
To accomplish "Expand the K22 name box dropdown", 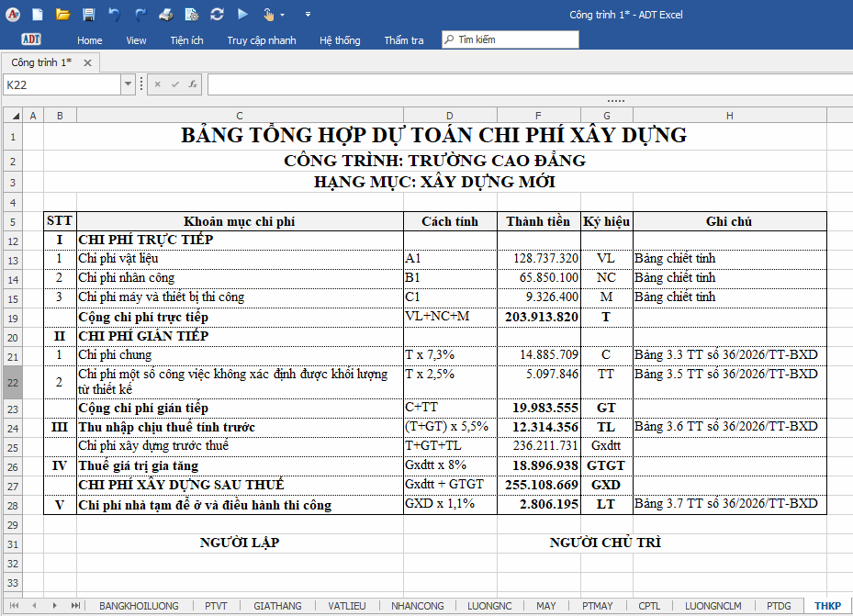I will [128, 84].
